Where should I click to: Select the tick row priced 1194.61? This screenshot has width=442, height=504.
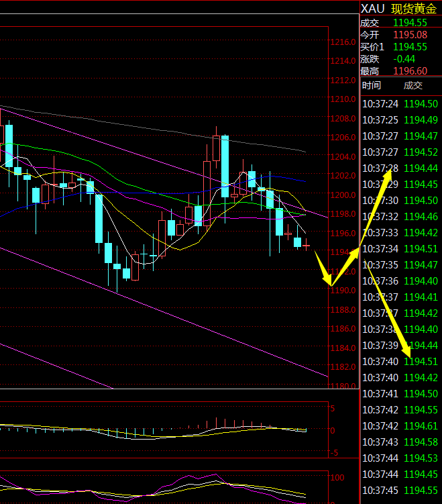[421, 425]
